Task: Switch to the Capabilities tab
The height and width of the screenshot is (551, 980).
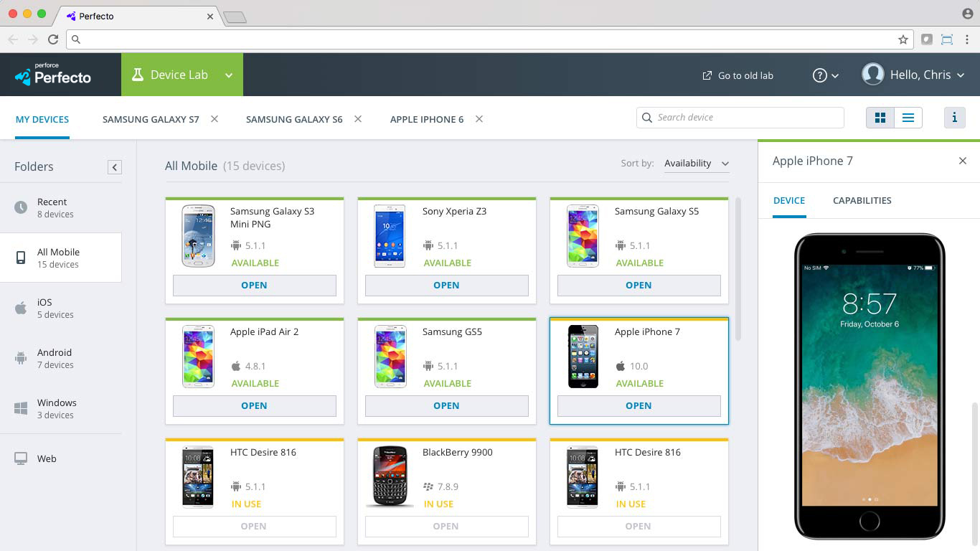Action: point(862,201)
